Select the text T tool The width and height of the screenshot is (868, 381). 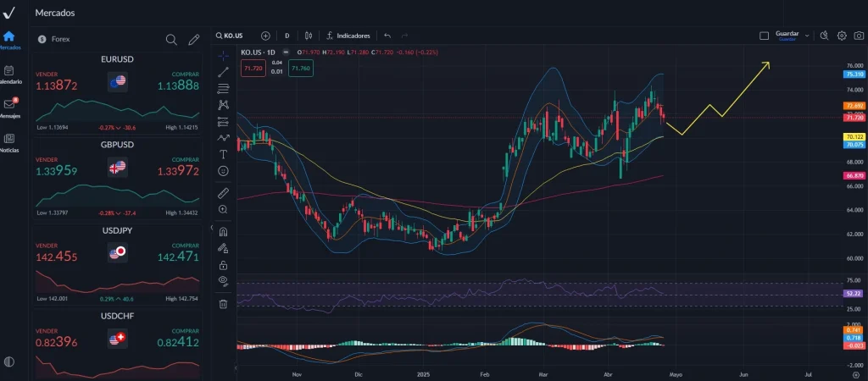coord(223,154)
